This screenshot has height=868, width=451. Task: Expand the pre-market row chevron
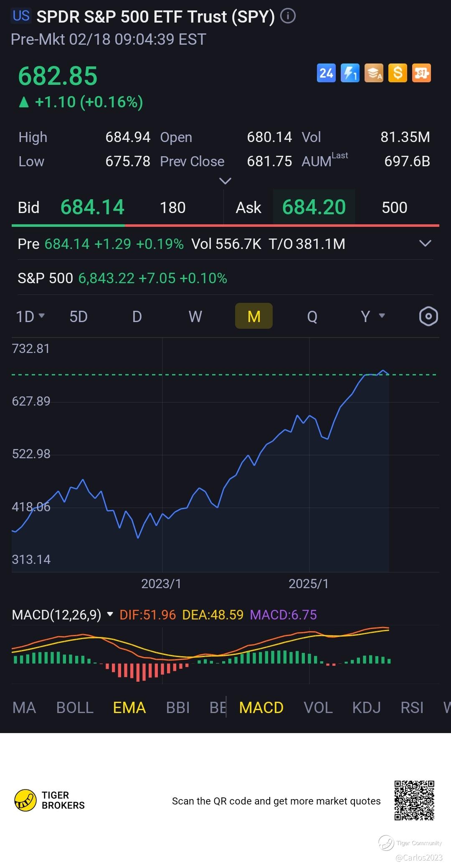click(425, 244)
